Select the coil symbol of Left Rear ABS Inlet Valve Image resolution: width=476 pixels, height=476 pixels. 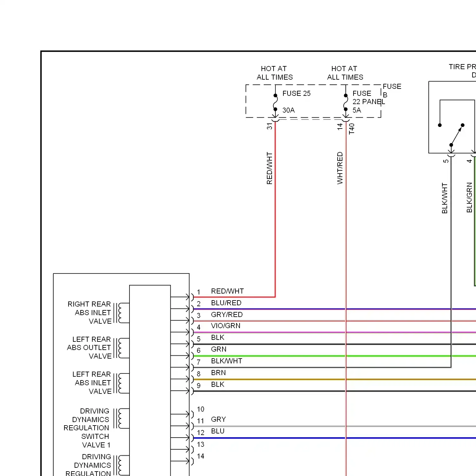[x=121, y=383]
